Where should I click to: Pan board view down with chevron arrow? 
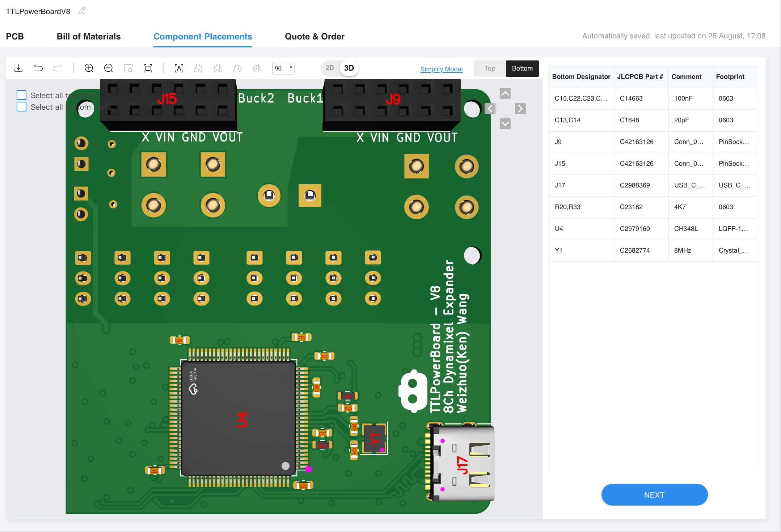pos(505,124)
